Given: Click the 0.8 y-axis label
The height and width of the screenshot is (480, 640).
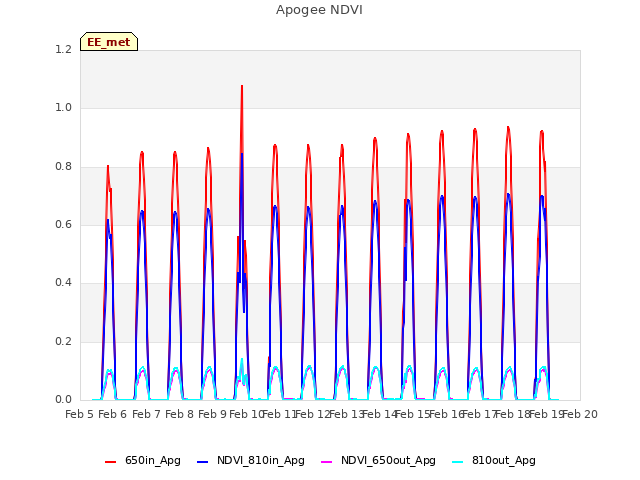Looking at the screenshot, I should tap(63, 166).
